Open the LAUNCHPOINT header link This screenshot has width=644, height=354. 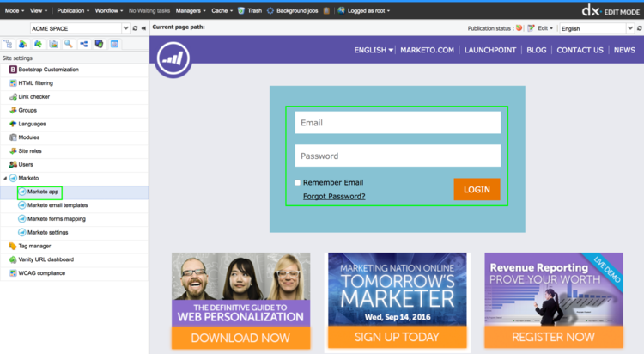pos(490,50)
